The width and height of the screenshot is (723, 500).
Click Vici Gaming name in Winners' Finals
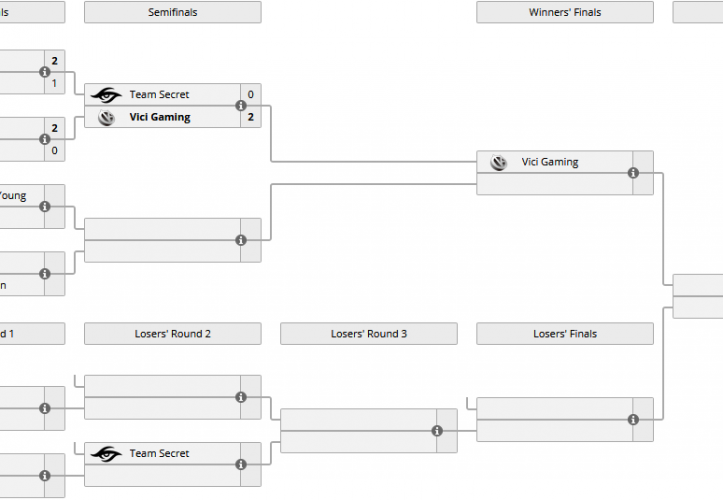550,162
